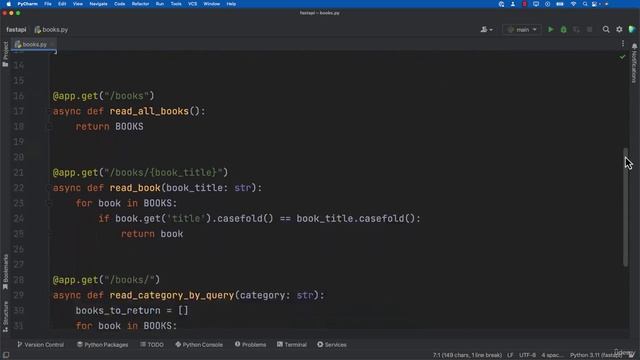Click the JetBrains Toolbox icon at toolbar end
The image size is (640, 360).
tap(632, 29)
